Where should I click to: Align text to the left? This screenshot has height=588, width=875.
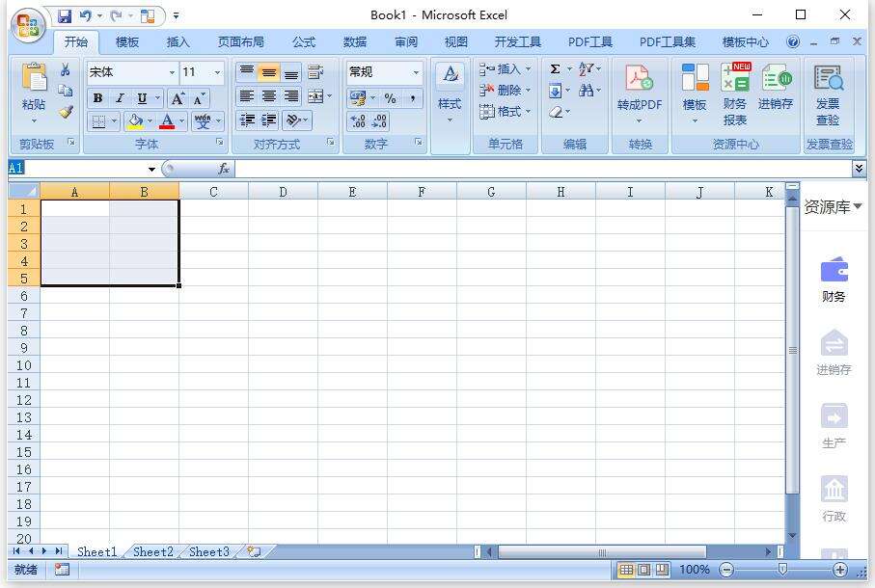247,96
